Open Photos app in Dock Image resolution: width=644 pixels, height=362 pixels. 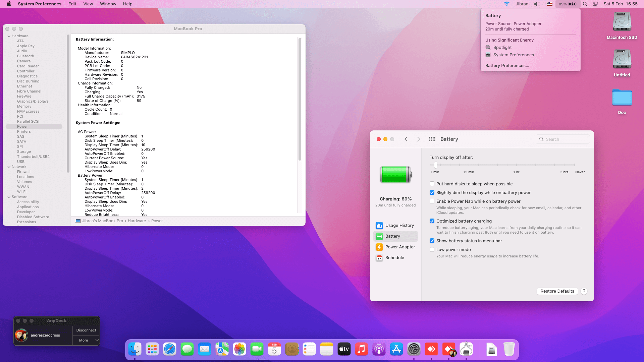239,349
